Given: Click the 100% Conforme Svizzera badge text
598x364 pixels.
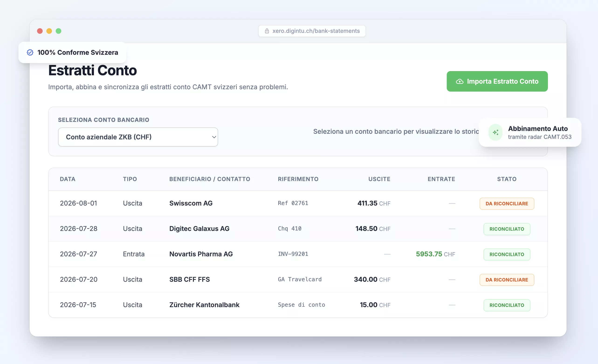Looking at the screenshot, I should pyautogui.click(x=78, y=52).
